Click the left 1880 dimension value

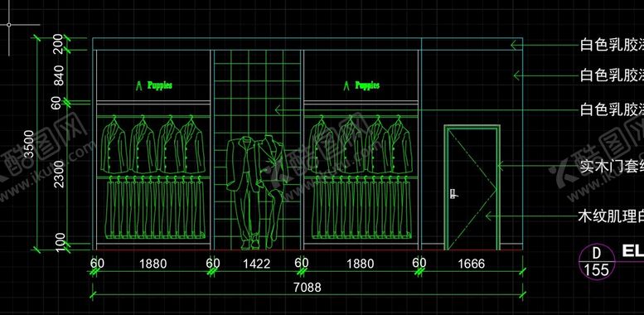coord(153,264)
